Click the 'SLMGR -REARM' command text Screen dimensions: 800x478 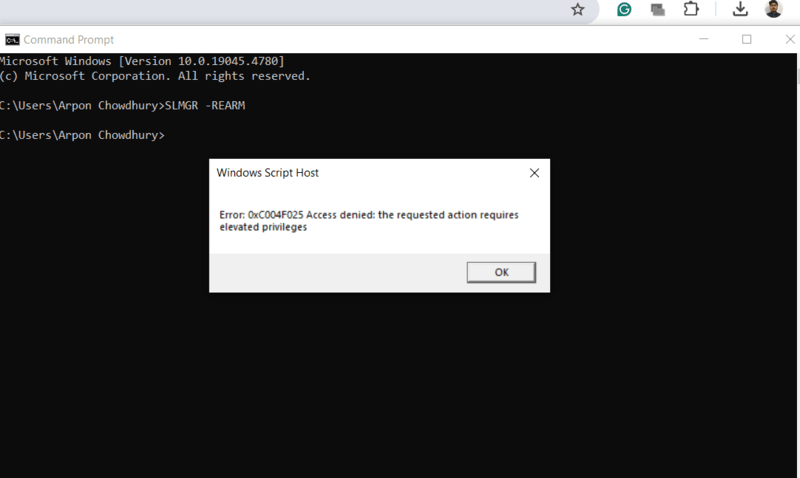pyautogui.click(x=205, y=106)
